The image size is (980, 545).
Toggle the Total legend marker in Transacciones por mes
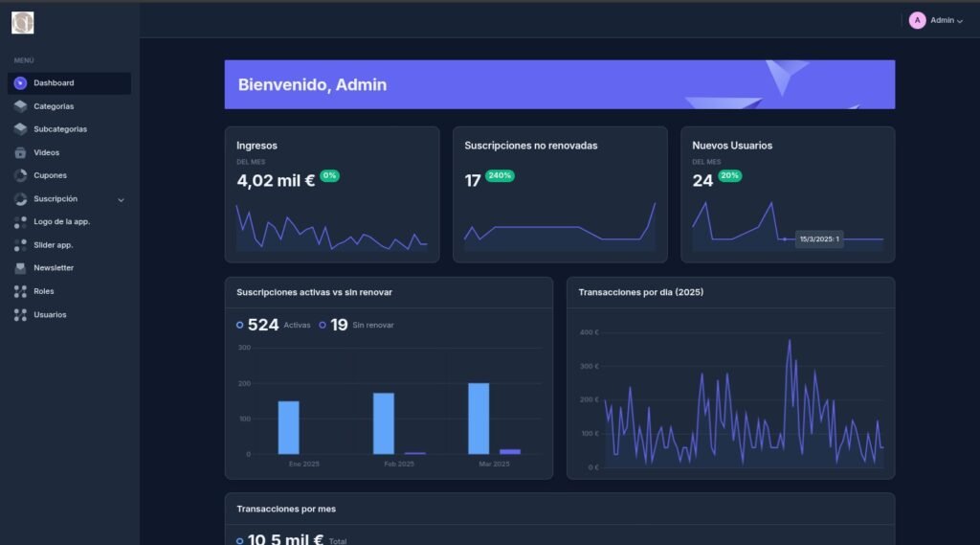(x=240, y=541)
